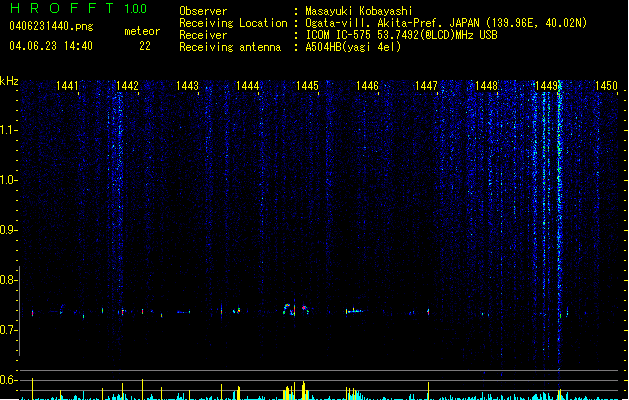Viewport: 629px width, 400px height.
Task: Click the observer name Masayuki Kobayashi
Action: click(359, 11)
